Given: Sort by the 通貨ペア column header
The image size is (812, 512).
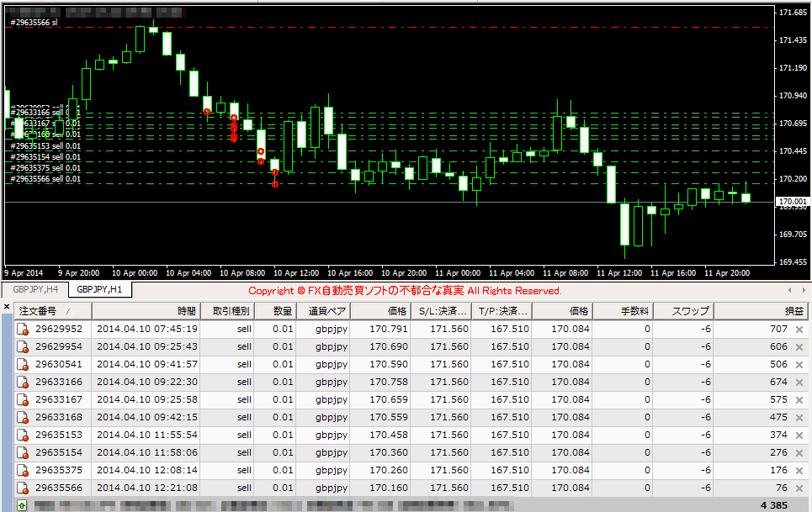Looking at the screenshot, I should [323, 311].
